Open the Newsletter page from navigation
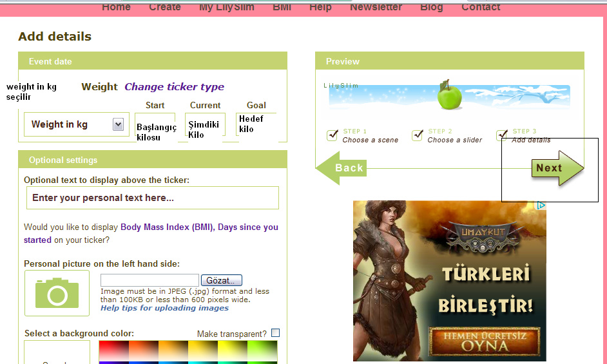This screenshot has width=607, height=364. point(376,7)
